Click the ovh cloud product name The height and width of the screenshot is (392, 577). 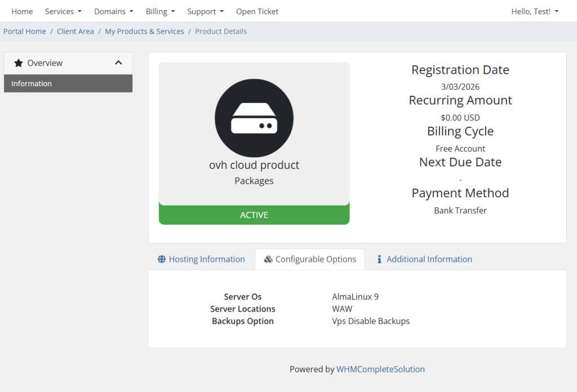(x=254, y=166)
